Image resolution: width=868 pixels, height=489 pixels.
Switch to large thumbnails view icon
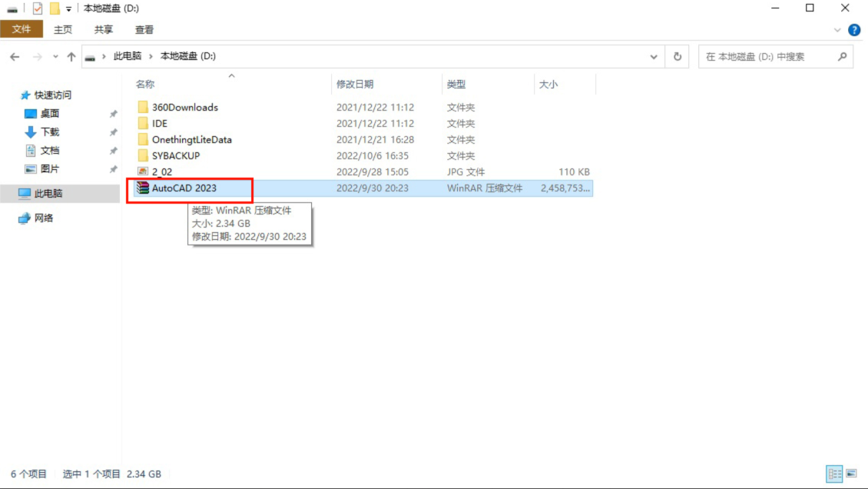[x=851, y=474]
